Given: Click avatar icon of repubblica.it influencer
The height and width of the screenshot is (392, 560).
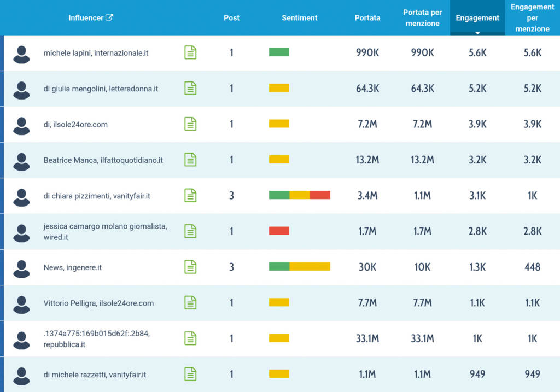Looking at the screenshot, I should tap(21, 340).
